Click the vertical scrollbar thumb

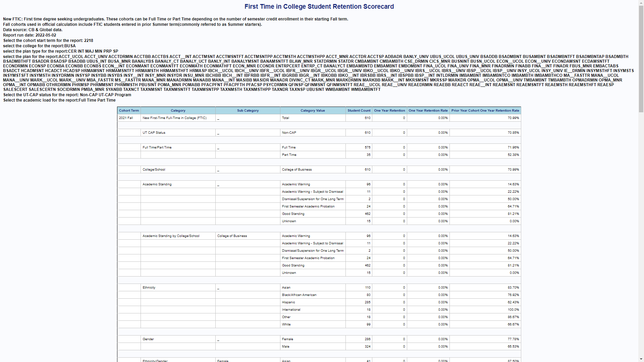tap(641, 59)
